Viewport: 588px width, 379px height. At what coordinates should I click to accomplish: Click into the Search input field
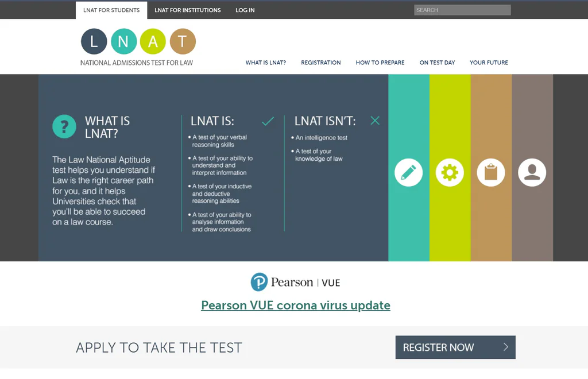[x=462, y=10]
